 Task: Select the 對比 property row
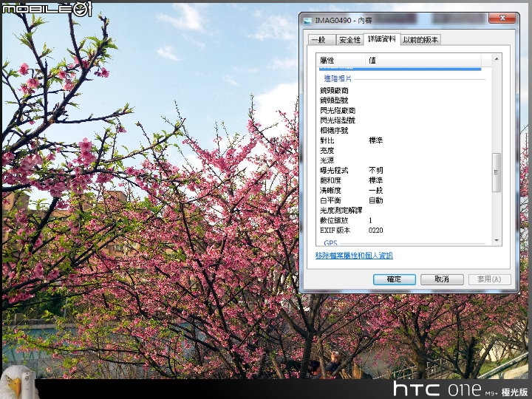(x=402, y=140)
